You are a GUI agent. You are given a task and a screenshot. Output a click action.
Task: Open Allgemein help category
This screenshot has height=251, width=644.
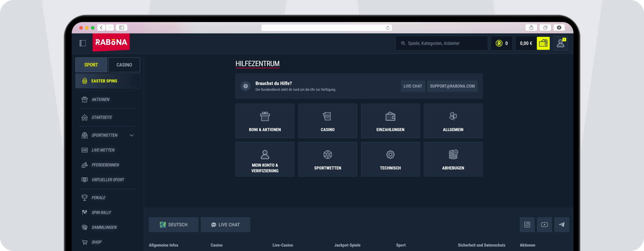click(453, 121)
